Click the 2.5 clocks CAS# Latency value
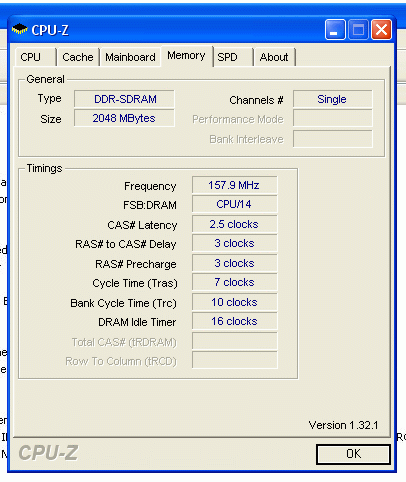The width and height of the screenshot is (406, 482). point(235,224)
